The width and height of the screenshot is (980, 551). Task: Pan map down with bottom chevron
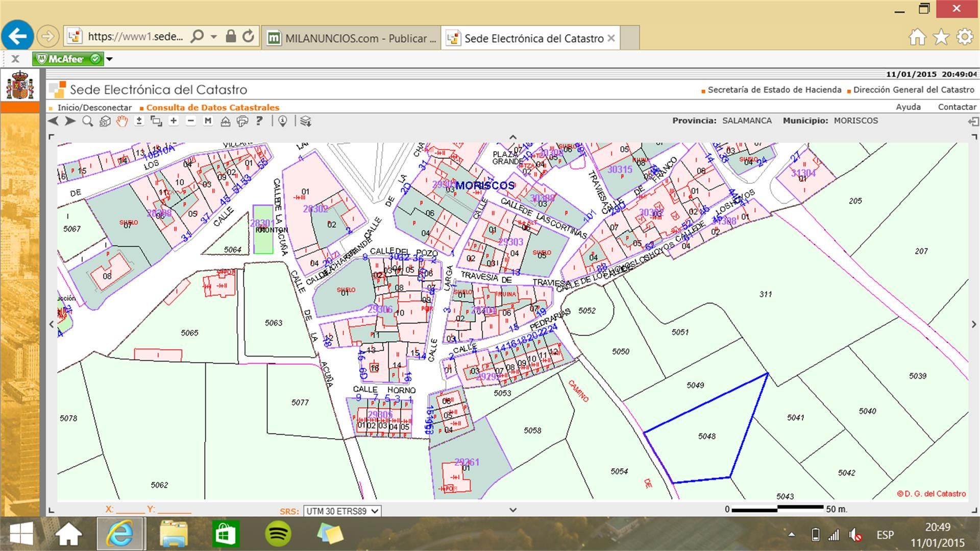[513, 509]
